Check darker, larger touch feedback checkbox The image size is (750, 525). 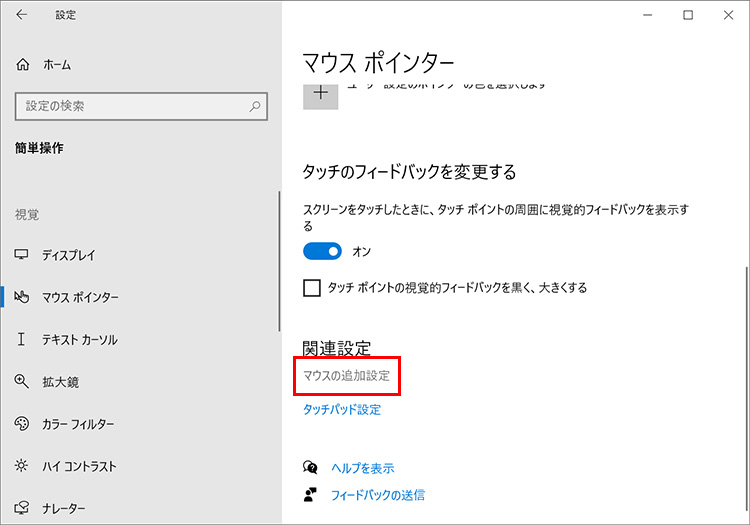point(312,288)
